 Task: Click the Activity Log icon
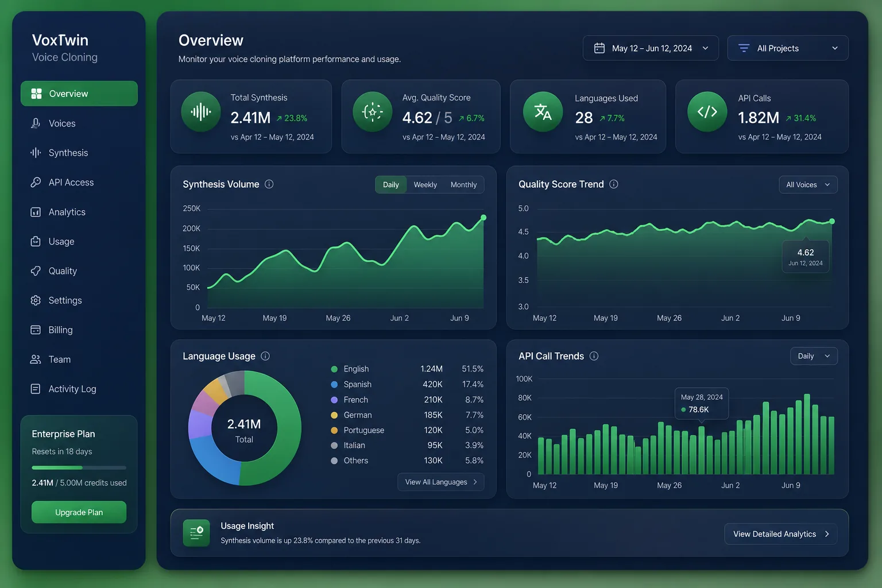[36, 389]
